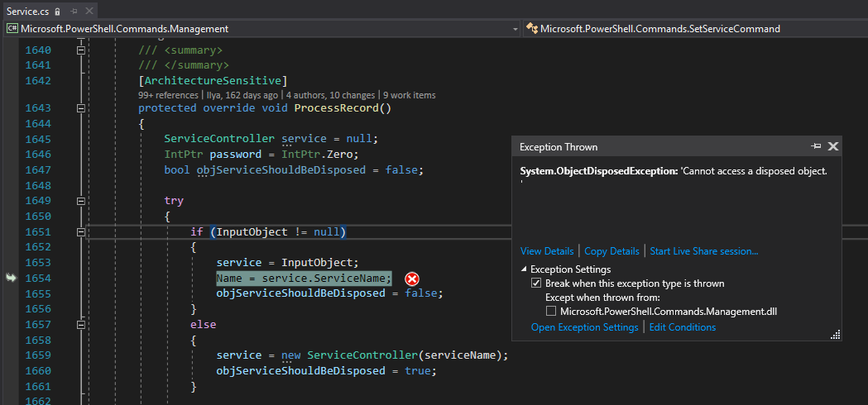This screenshot has width=868, height=405.
Task: Click the Edit Conditions link
Action: (x=683, y=327)
